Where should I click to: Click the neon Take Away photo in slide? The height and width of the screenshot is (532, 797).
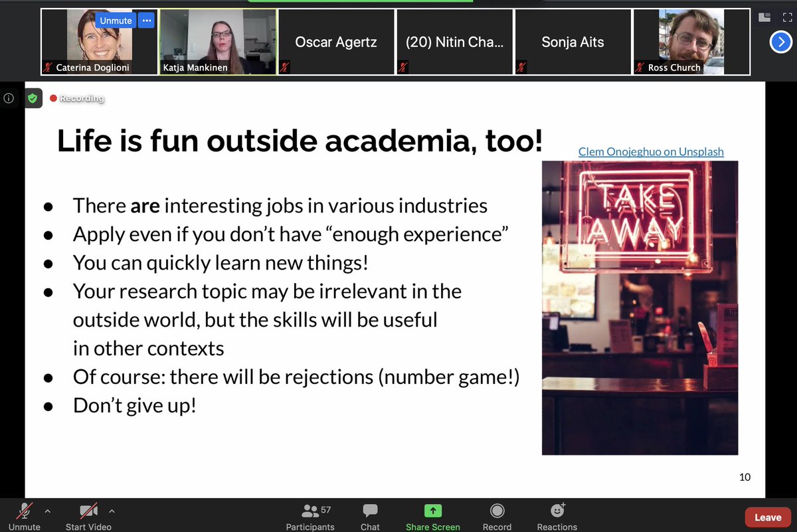[x=640, y=308]
